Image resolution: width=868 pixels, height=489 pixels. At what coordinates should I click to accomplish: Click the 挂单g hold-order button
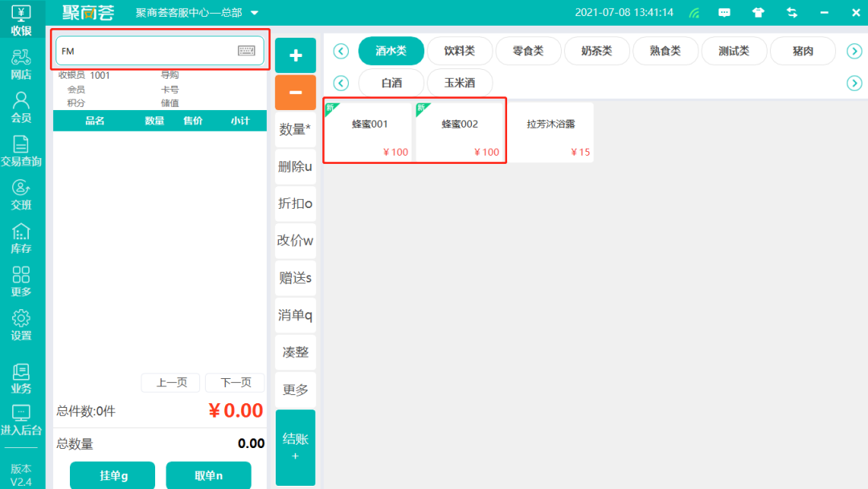(x=112, y=475)
